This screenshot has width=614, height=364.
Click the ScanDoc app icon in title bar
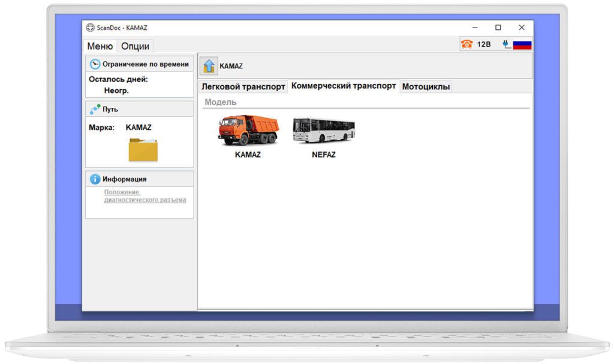[x=90, y=28]
